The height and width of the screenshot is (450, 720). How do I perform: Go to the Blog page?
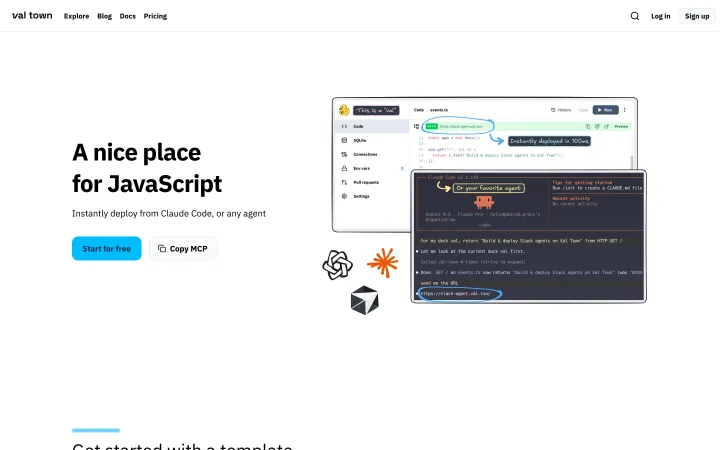click(104, 16)
